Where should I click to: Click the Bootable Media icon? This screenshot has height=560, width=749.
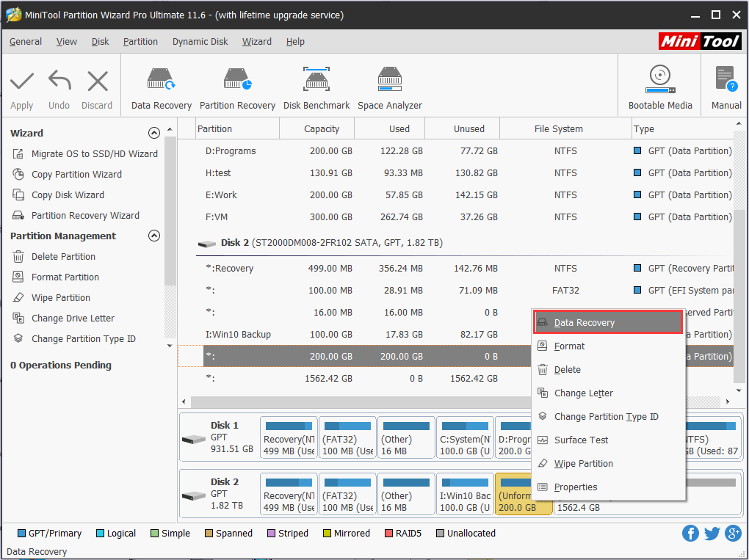point(660,79)
